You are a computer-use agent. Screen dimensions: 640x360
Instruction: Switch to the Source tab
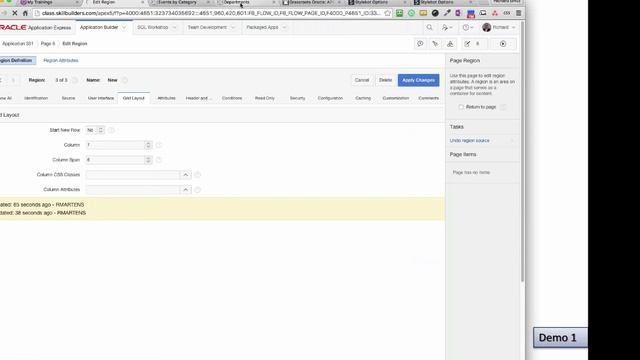[68, 98]
